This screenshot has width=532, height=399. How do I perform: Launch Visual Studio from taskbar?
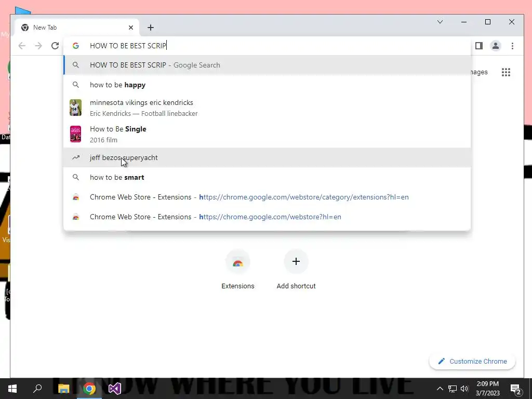pos(115,389)
